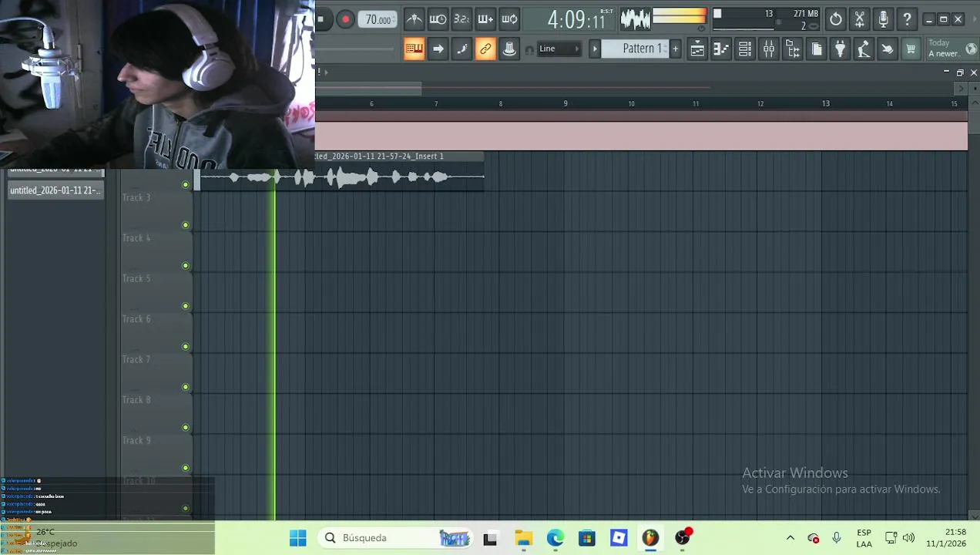Open undo history circular arrow icon
This screenshot has width=980, height=555.
[x=836, y=19]
